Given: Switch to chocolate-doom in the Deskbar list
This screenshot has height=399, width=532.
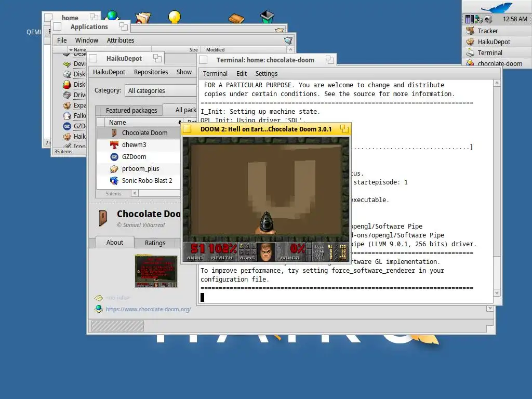Looking at the screenshot, I should (x=497, y=63).
